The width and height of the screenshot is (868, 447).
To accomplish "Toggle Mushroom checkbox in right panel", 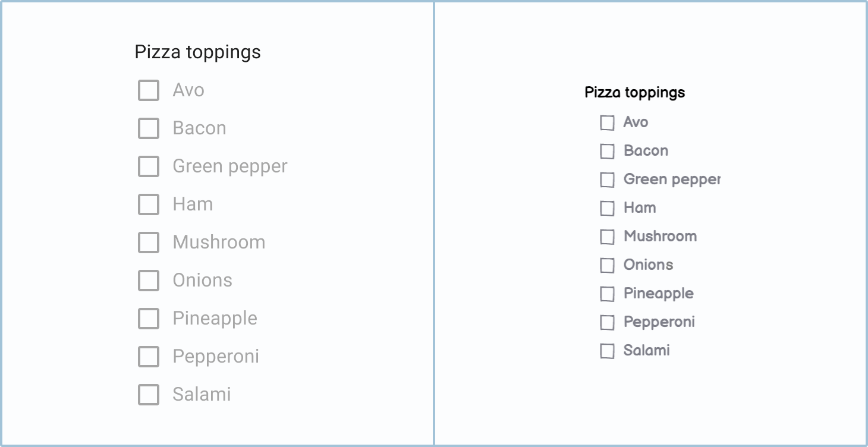I will (607, 237).
